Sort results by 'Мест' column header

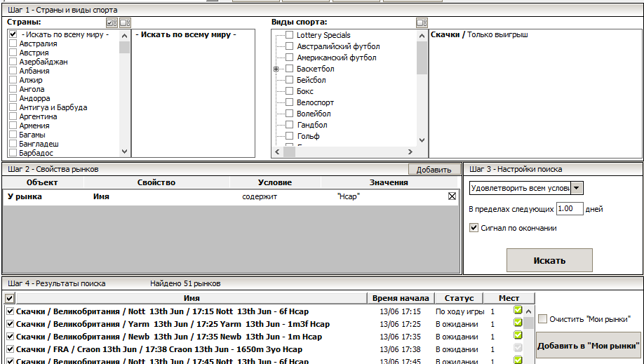coord(509,298)
